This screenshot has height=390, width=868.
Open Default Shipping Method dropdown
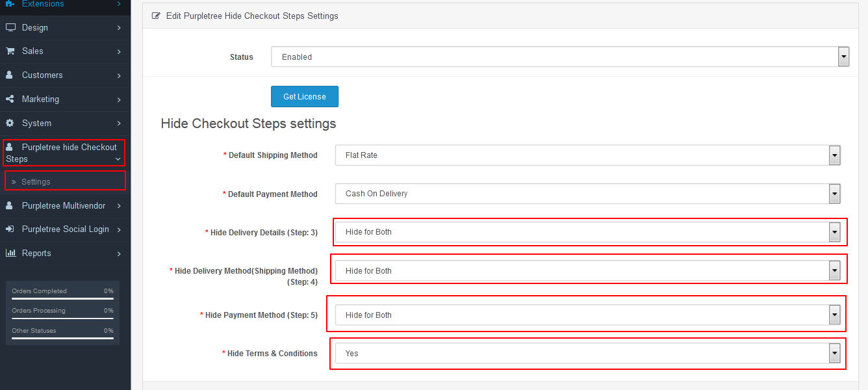coord(588,155)
